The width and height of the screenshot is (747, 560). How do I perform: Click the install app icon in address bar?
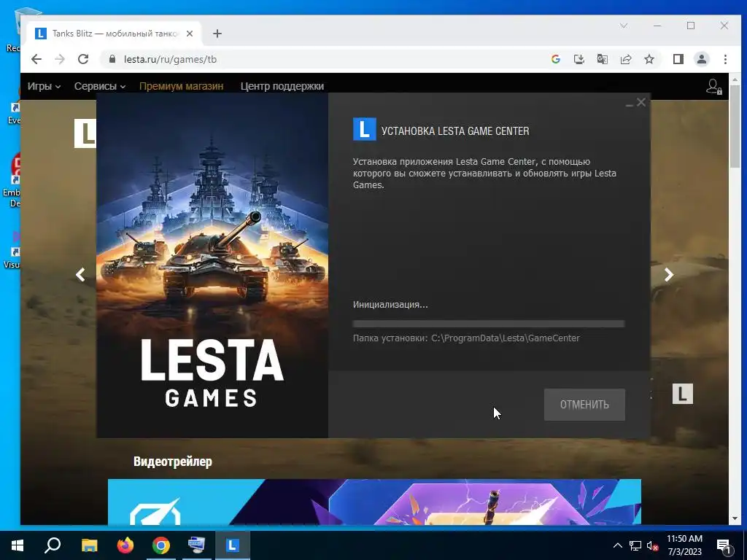tap(578, 59)
